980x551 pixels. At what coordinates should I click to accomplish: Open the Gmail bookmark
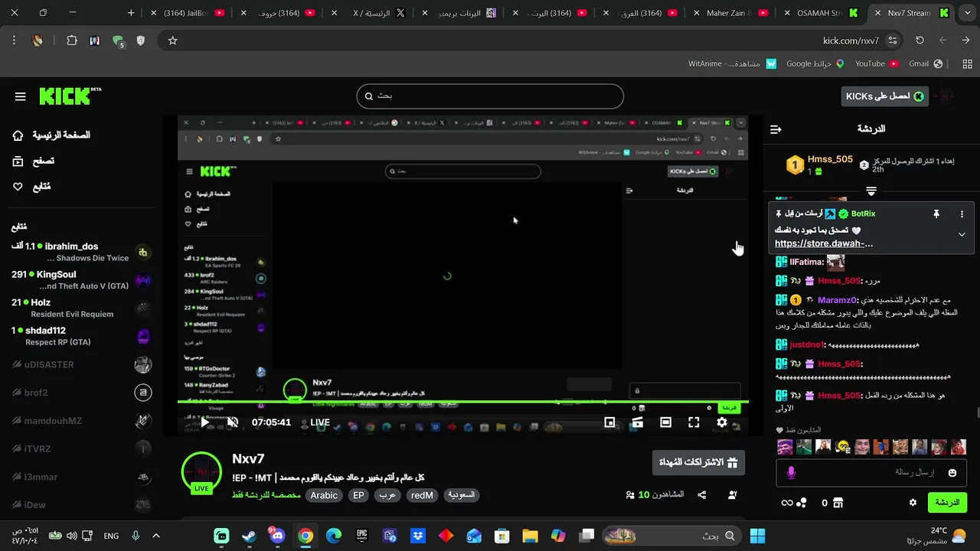925,64
